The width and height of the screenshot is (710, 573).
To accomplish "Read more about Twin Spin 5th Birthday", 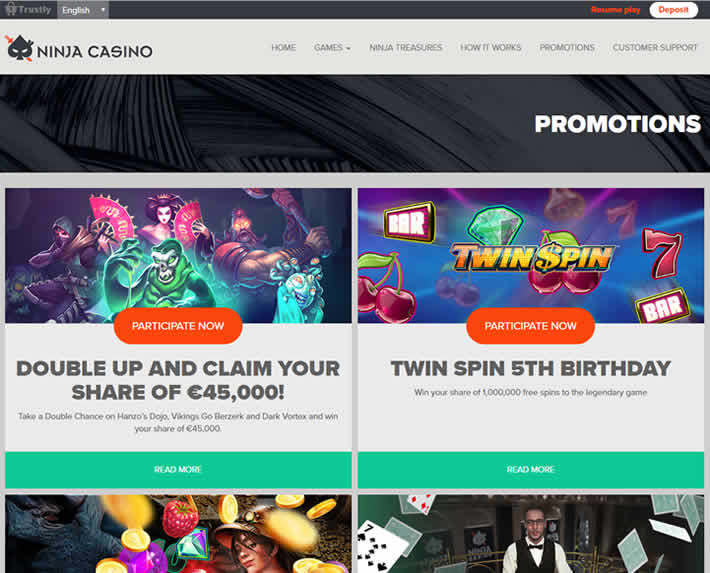I will pos(531,470).
